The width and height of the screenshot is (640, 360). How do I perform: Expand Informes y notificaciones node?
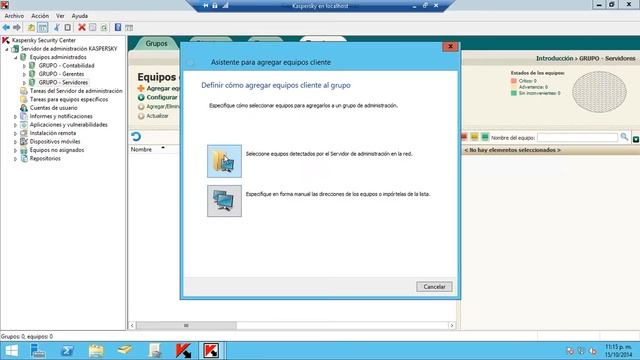(16, 117)
